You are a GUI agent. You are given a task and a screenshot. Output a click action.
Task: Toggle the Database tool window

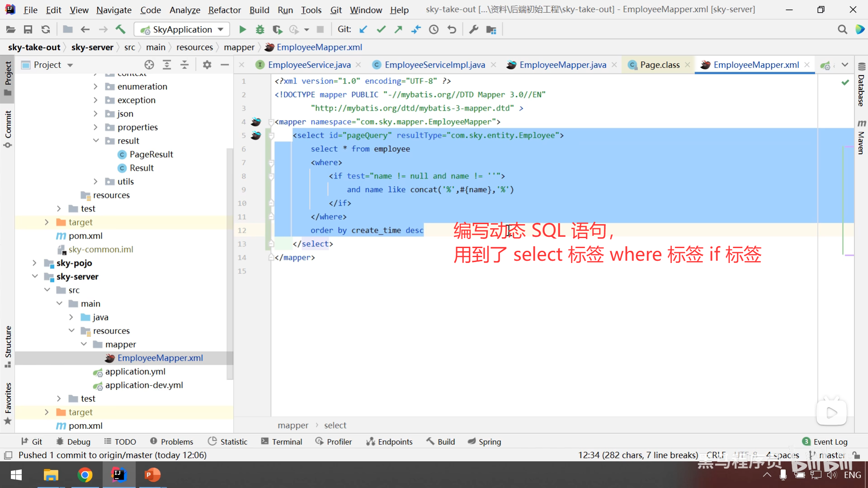coord(861,86)
